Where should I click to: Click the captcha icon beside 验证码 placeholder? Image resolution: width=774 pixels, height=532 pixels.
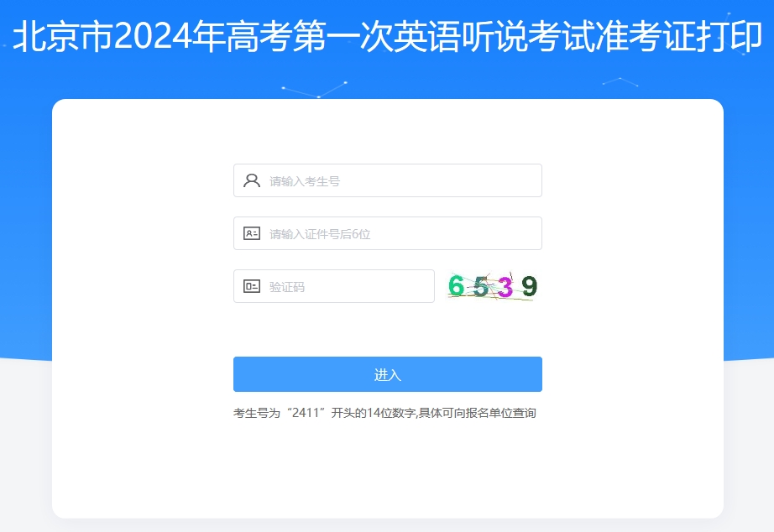[x=252, y=286]
